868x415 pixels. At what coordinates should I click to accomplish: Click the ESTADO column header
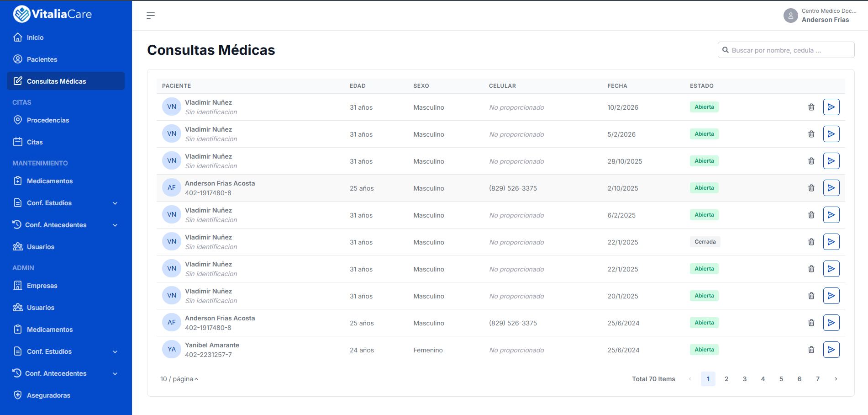click(x=702, y=86)
